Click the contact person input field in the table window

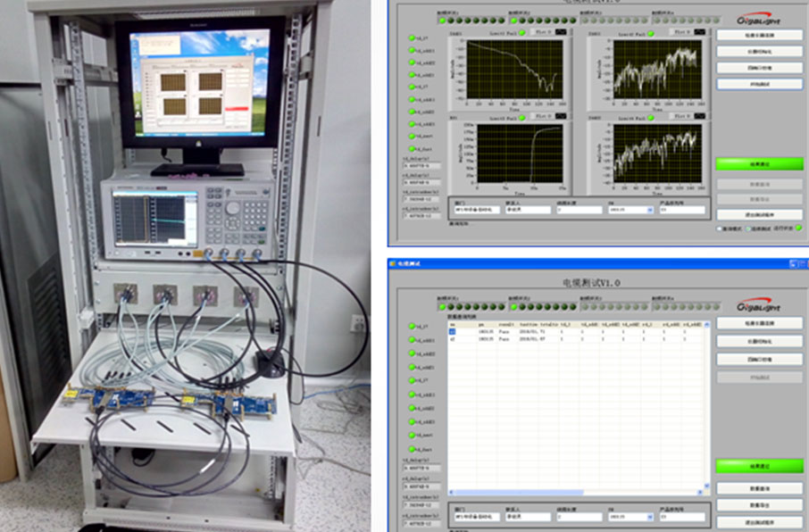[x=528, y=517]
